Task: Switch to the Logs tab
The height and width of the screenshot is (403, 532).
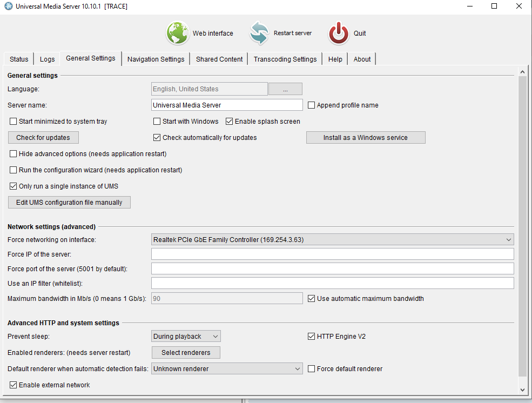Action: tap(47, 59)
